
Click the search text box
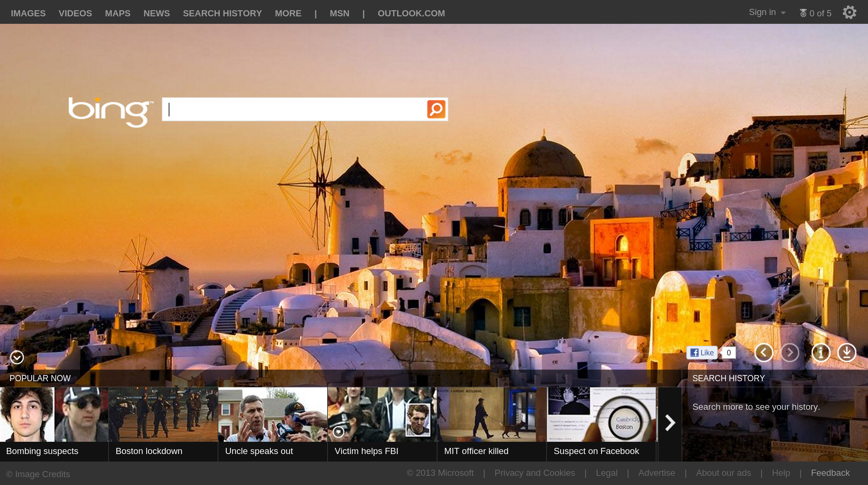click(295, 109)
